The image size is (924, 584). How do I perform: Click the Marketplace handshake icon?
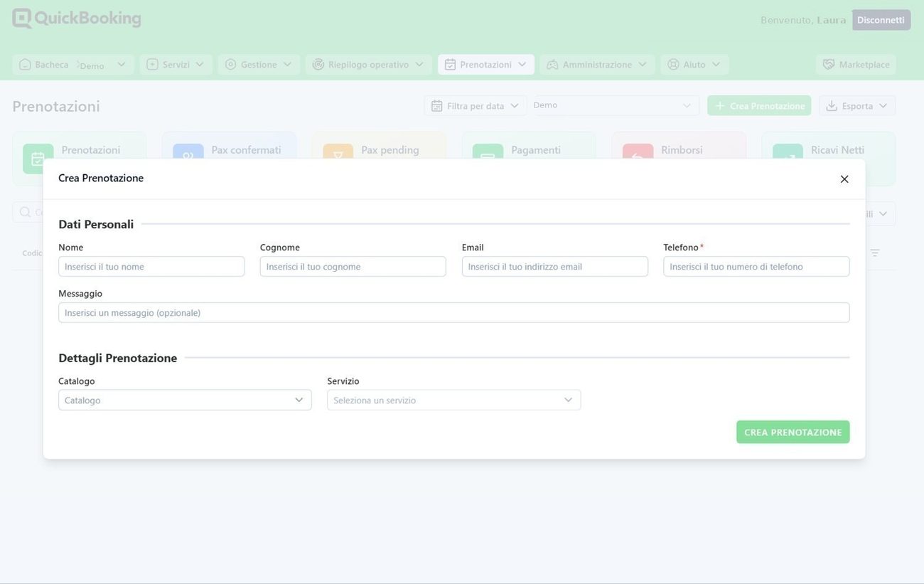pos(829,65)
